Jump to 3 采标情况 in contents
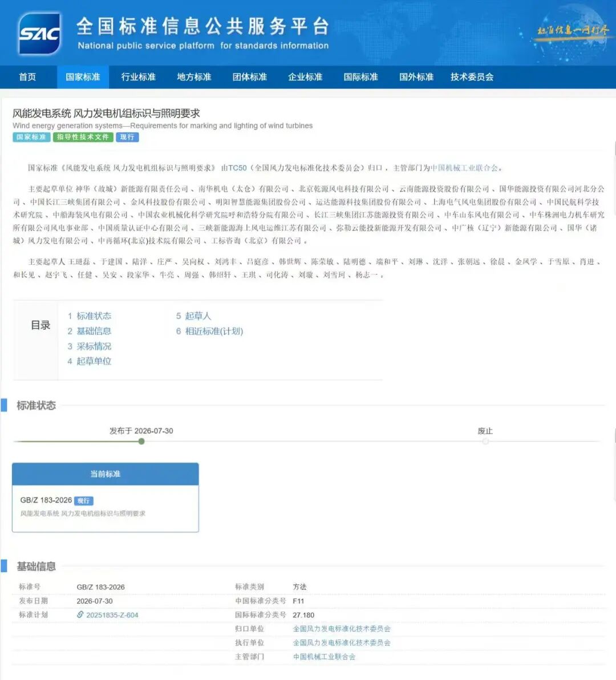 (90, 346)
